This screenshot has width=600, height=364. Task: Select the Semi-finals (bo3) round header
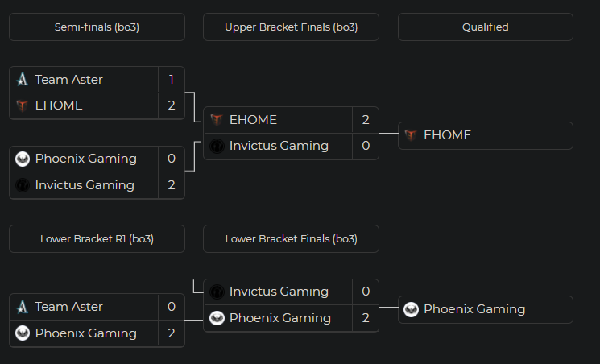tap(97, 27)
